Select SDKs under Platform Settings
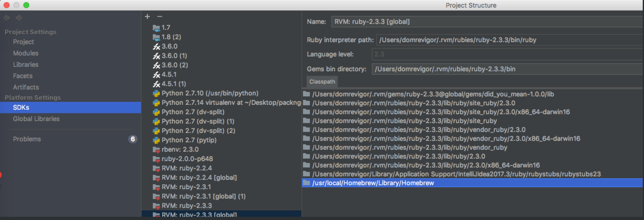The height and width of the screenshot is (220, 644). (x=70, y=107)
